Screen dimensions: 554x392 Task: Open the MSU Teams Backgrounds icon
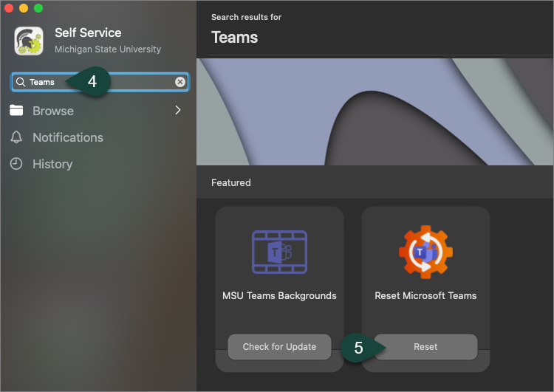(x=279, y=252)
